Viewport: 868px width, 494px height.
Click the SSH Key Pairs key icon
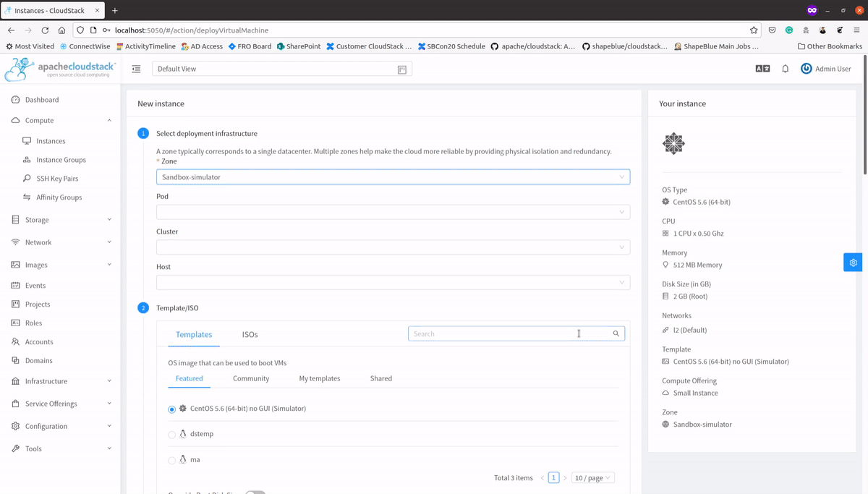coord(27,179)
